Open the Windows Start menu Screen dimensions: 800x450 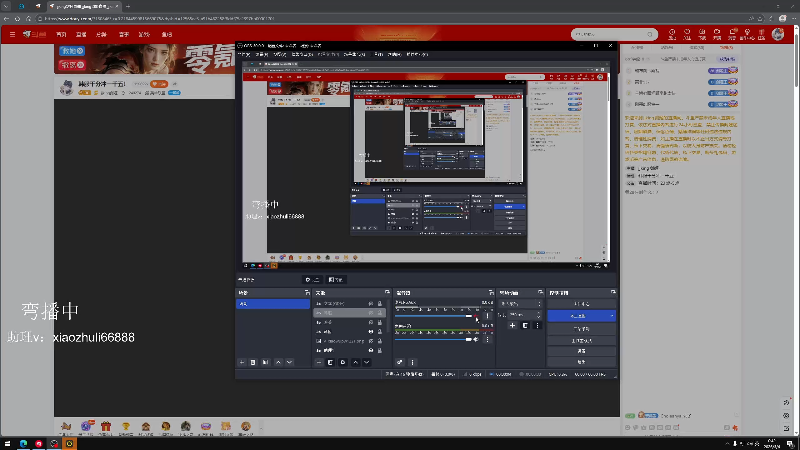click(7, 443)
